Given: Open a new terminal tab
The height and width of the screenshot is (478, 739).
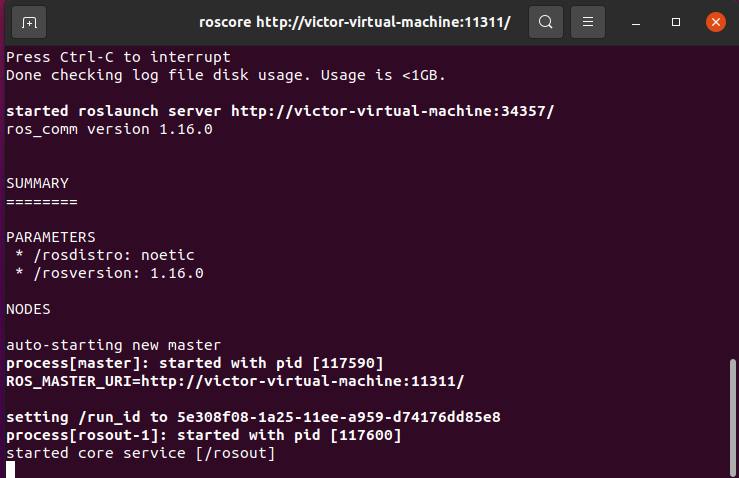Looking at the screenshot, I should [x=29, y=21].
